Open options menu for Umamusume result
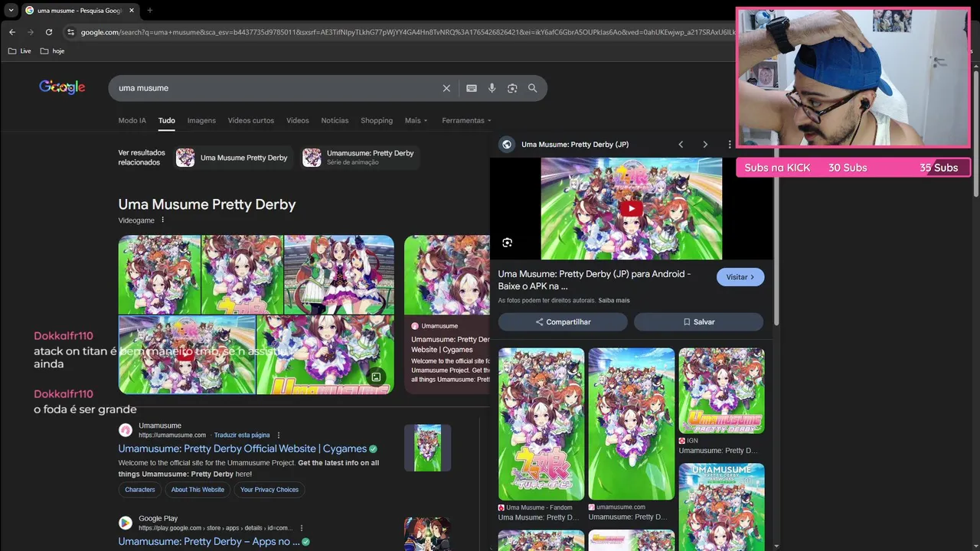The height and width of the screenshot is (551, 980). click(279, 435)
